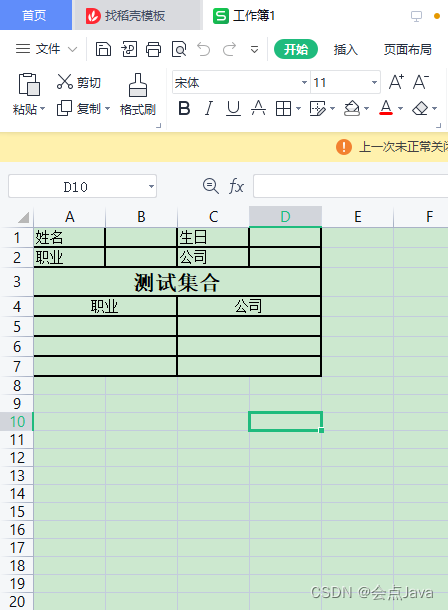The height and width of the screenshot is (610, 448).
Task: Click the fx insert function icon
Action: tap(236, 186)
